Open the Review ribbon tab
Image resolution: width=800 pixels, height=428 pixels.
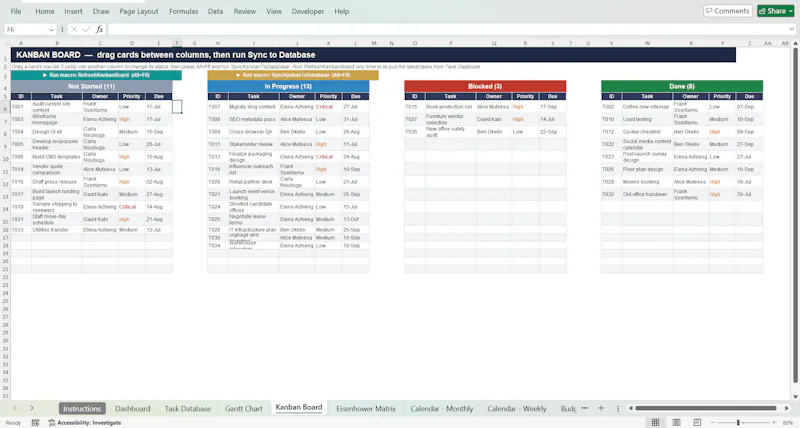point(245,11)
